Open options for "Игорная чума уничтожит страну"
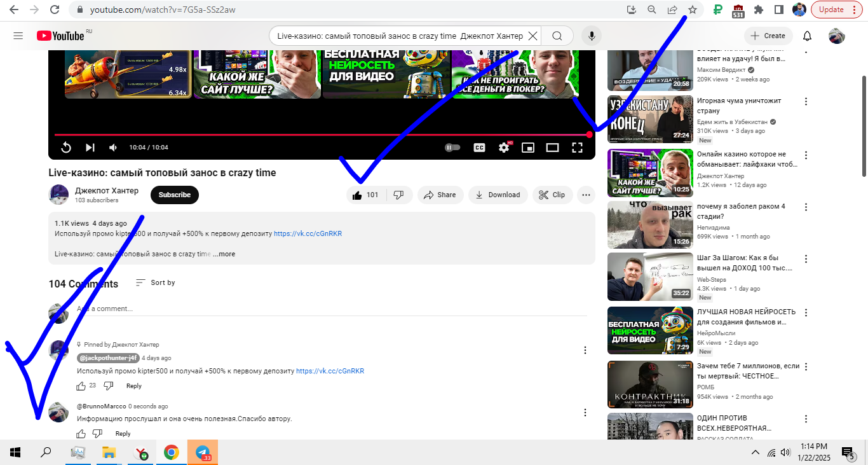The height and width of the screenshot is (465, 868). click(806, 102)
